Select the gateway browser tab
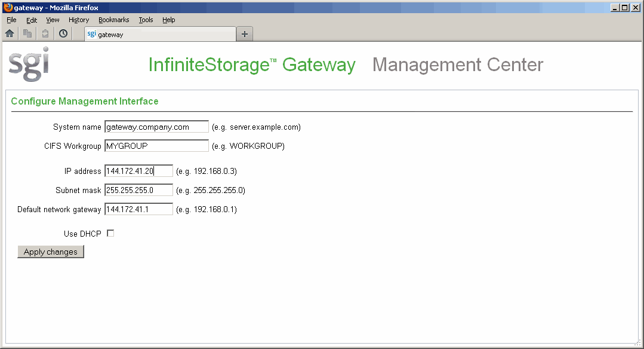The image size is (644, 349). [x=160, y=34]
